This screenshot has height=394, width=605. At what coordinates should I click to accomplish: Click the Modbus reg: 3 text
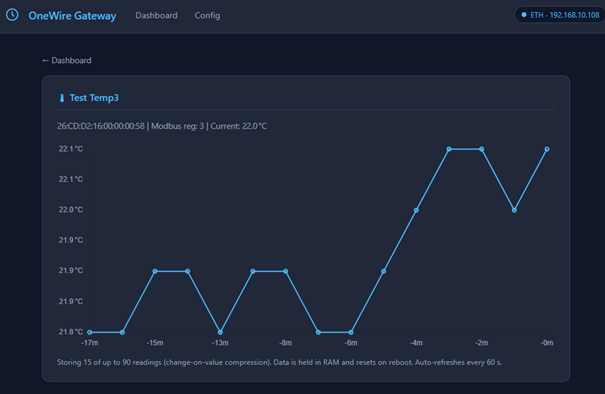pos(177,126)
